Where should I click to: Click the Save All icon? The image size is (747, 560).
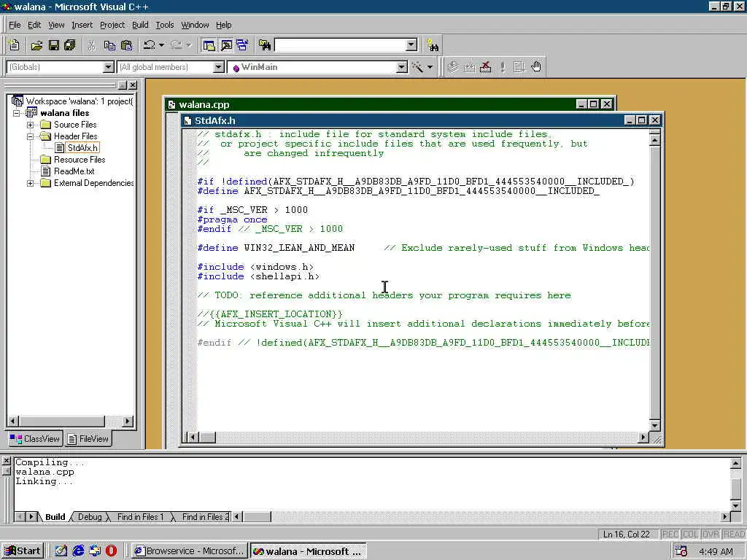click(70, 45)
